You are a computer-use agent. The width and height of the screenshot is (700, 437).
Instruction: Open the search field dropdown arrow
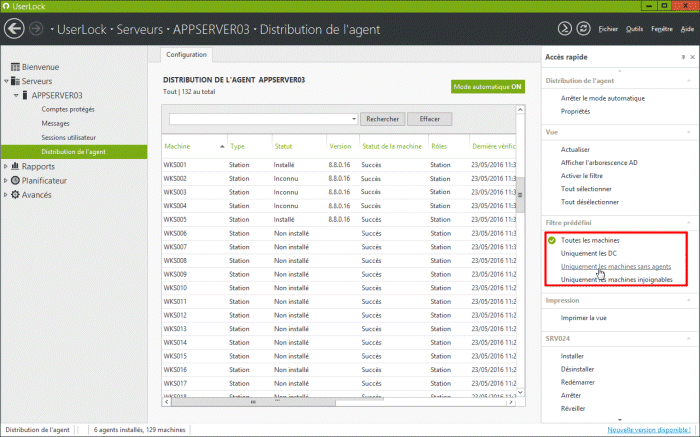[x=354, y=119]
